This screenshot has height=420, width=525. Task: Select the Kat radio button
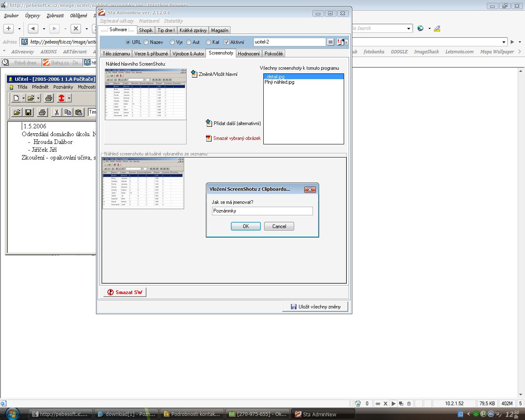click(208, 42)
